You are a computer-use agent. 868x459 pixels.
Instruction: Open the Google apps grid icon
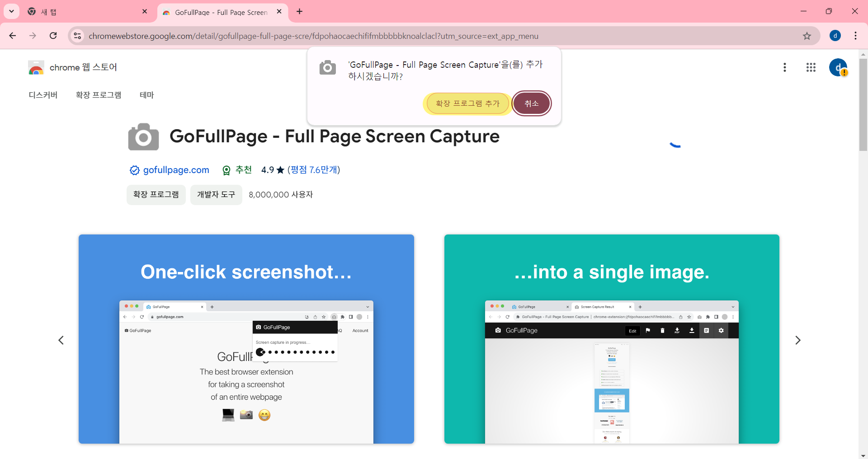811,67
